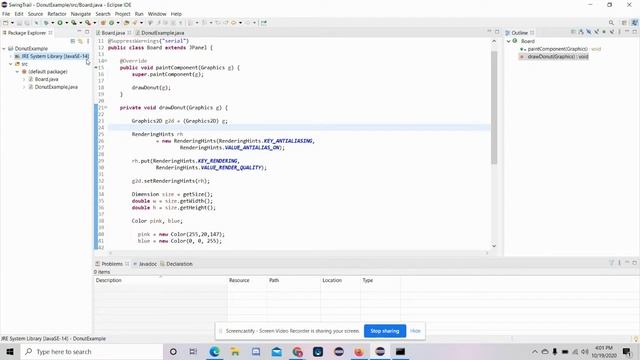Open the New file dropdown arrow
Screen dimensions: 640x360
[12, 23]
